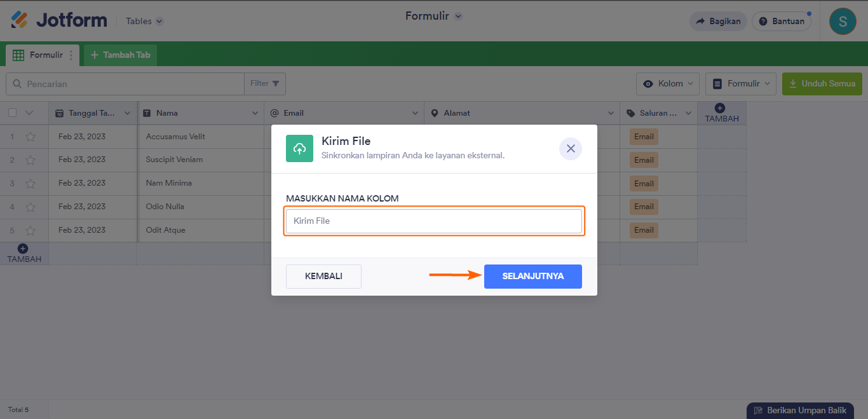Add a new row with TAMBAH
Image resolution: width=868 pixels, height=419 pixels.
coord(24,253)
